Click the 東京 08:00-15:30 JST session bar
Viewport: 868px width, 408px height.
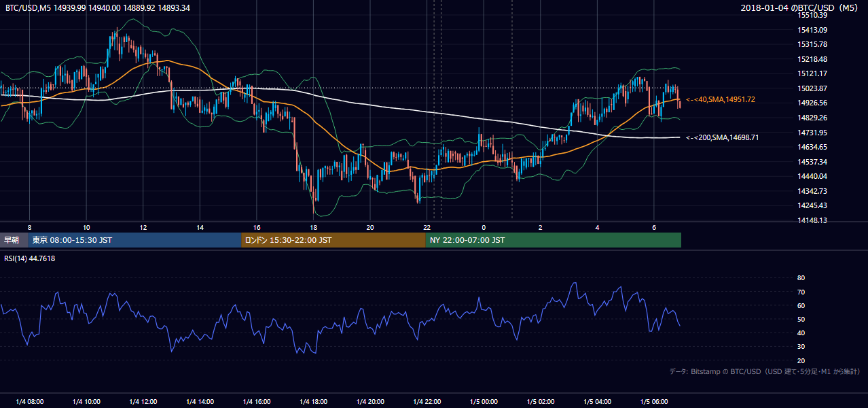click(x=134, y=240)
